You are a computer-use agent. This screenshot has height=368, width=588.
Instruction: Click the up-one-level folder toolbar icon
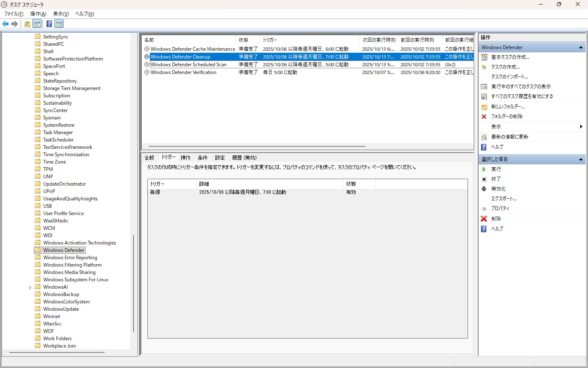pos(27,24)
